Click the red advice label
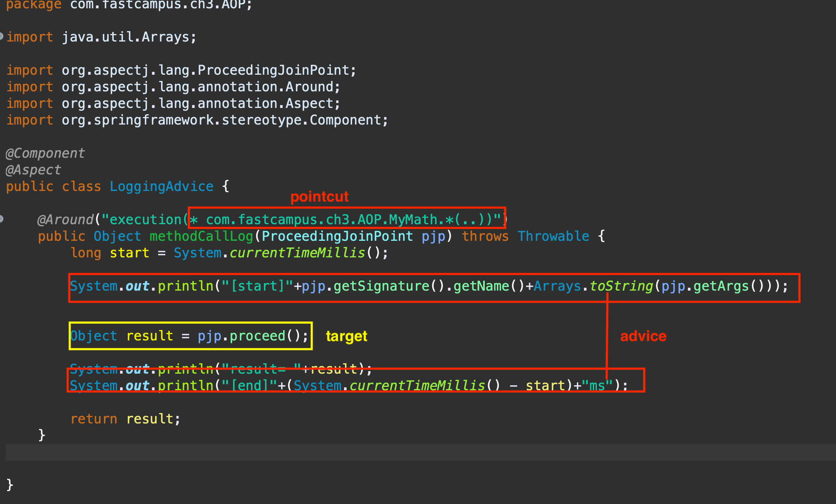The width and height of the screenshot is (836, 504). click(643, 336)
